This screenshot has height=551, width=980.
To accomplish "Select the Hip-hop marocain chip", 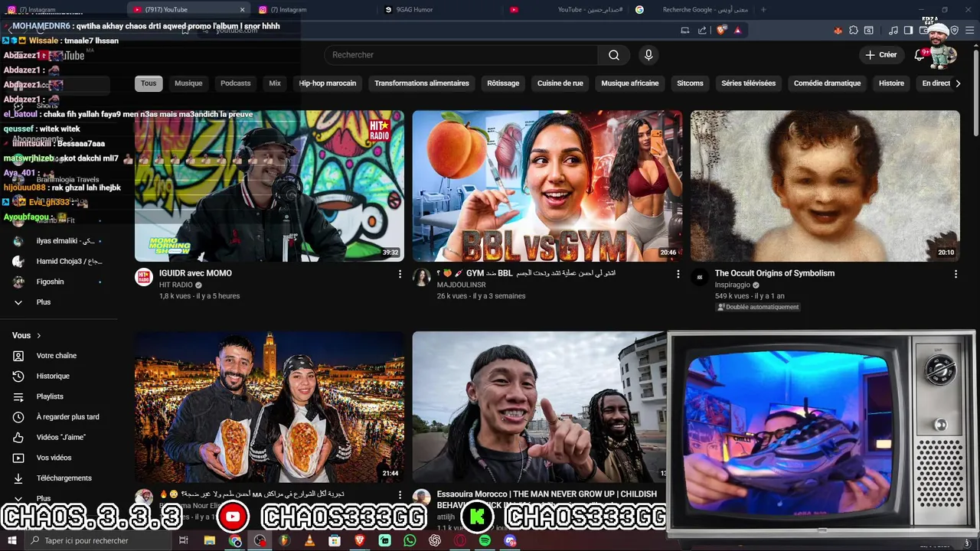I will [328, 83].
